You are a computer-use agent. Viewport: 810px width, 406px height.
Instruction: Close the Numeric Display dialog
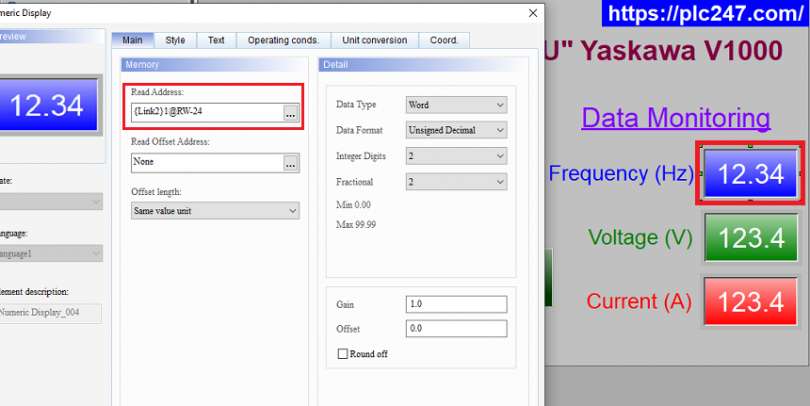tap(533, 13)
